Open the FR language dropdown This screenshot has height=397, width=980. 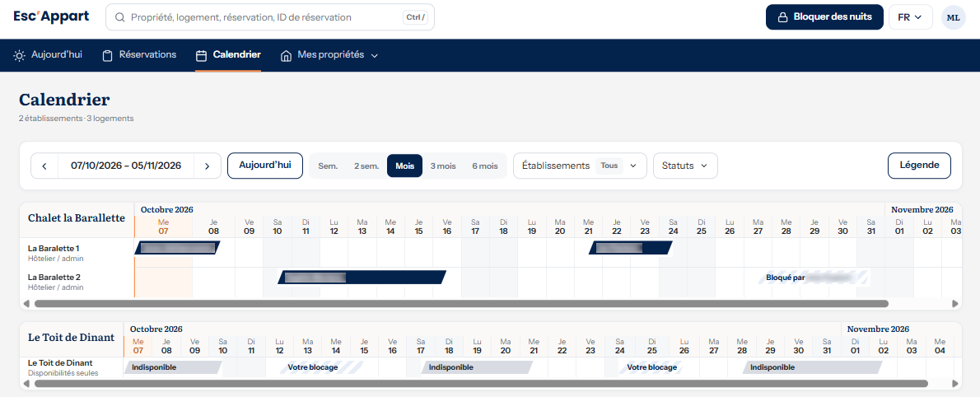click(x=911, y=17)
